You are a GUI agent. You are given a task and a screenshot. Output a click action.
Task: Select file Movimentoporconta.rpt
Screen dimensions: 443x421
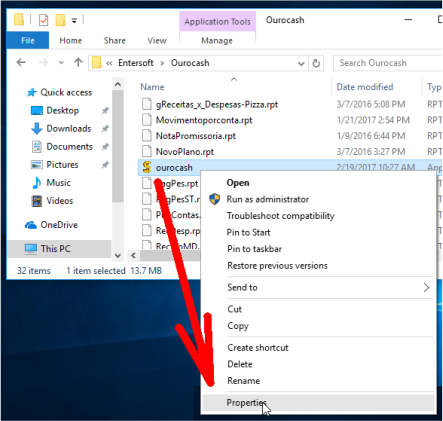pos(204,120)
